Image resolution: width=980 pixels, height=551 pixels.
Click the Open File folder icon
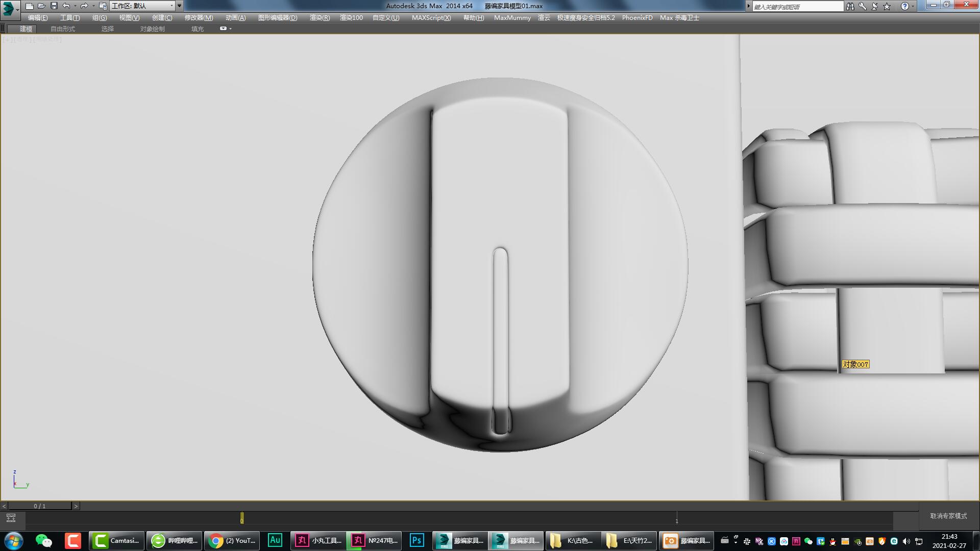pyautogui.click(x=41, y=6)
